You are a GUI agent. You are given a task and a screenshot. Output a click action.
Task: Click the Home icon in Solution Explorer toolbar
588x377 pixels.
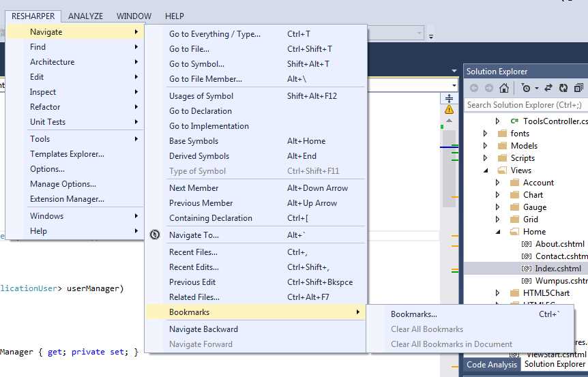[x=504, y=88]
